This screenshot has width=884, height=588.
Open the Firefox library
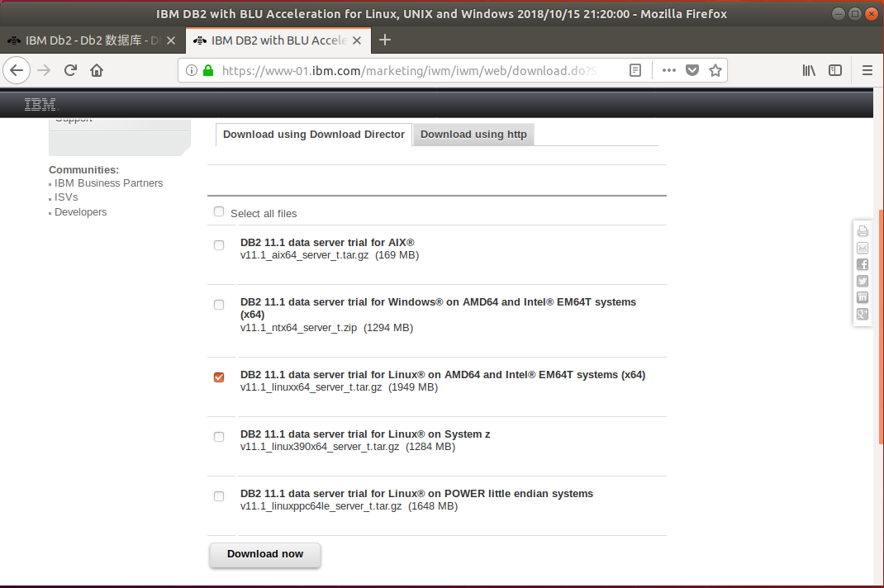click(x=809, y=70)
